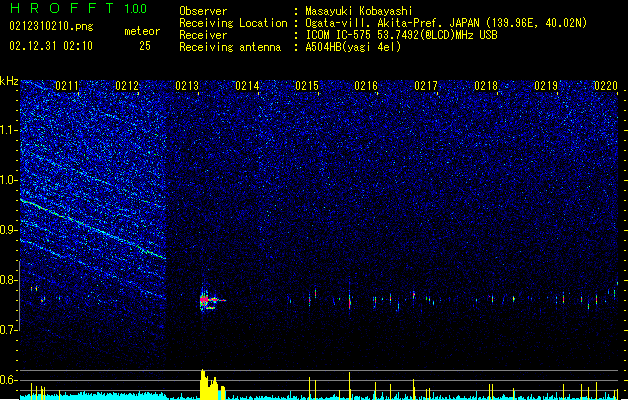
Task: Click the 1.0 kHz axis label
Action: 9,180
